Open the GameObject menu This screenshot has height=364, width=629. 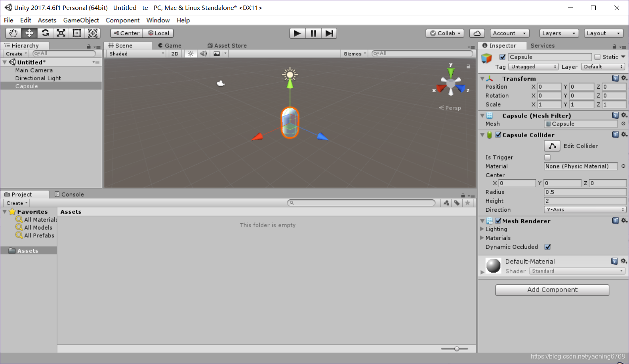point(81,20)
